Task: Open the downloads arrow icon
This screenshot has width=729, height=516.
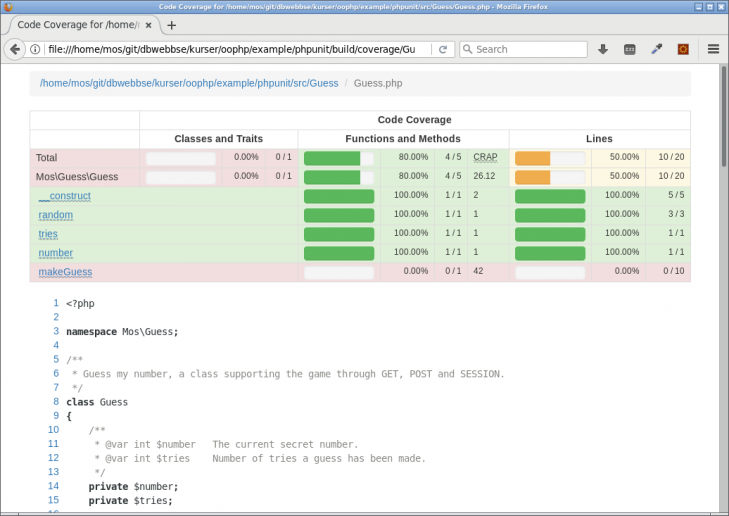Action: [603, 49]
